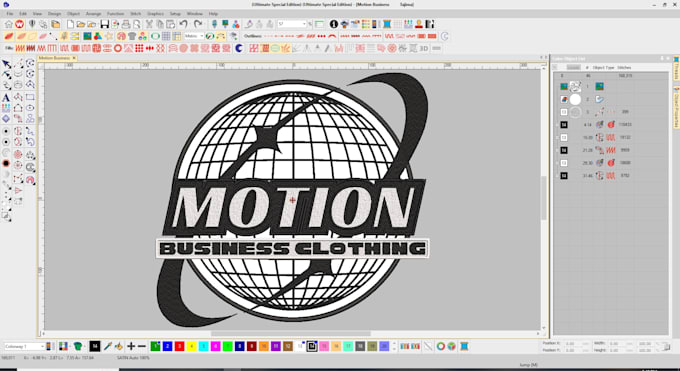Image resolution: width=680 pixels, height=371 pixels.
Task: Open the Design menu
Action: point(54,14)
